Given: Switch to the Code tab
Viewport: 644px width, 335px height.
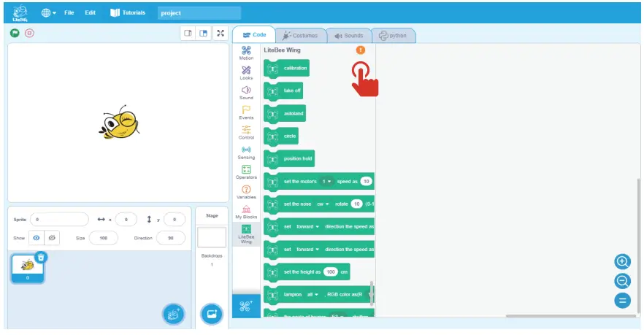Looking at the screenshot, I should point(254,35).
